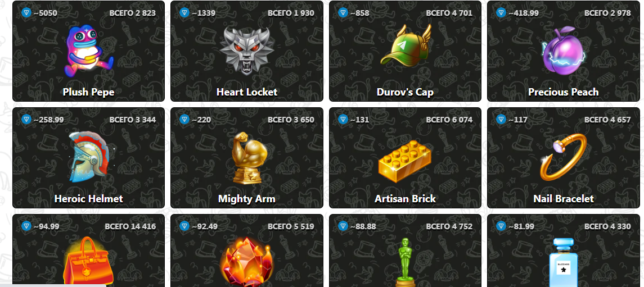The height and width of the screenshot is (287, 644).
Task: Click the Plush Pepe title text
Action: tap(88, 92)
